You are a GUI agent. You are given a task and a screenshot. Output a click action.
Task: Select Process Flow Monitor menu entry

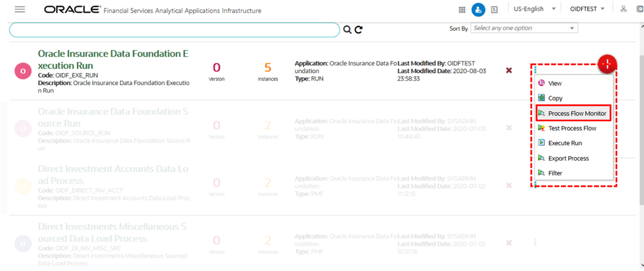tap(574, 113)
